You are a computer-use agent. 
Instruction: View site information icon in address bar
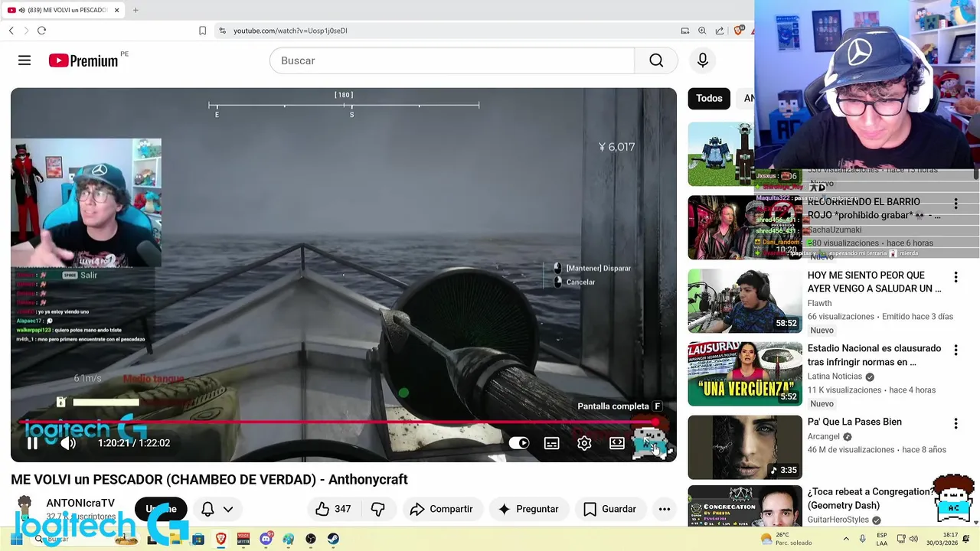[x=222, y=31]
